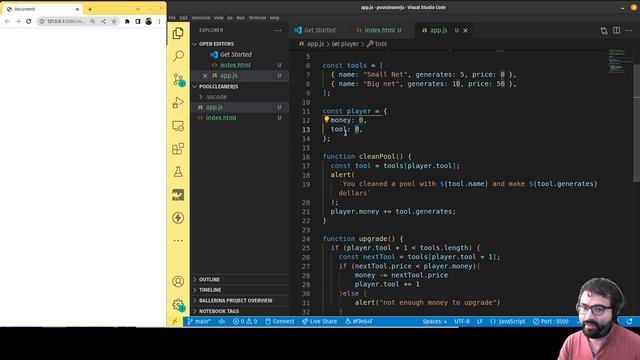Collapse the POOLCLEANERJS folder section
This screenshot has height=360, width=640.
coord(218,87)
